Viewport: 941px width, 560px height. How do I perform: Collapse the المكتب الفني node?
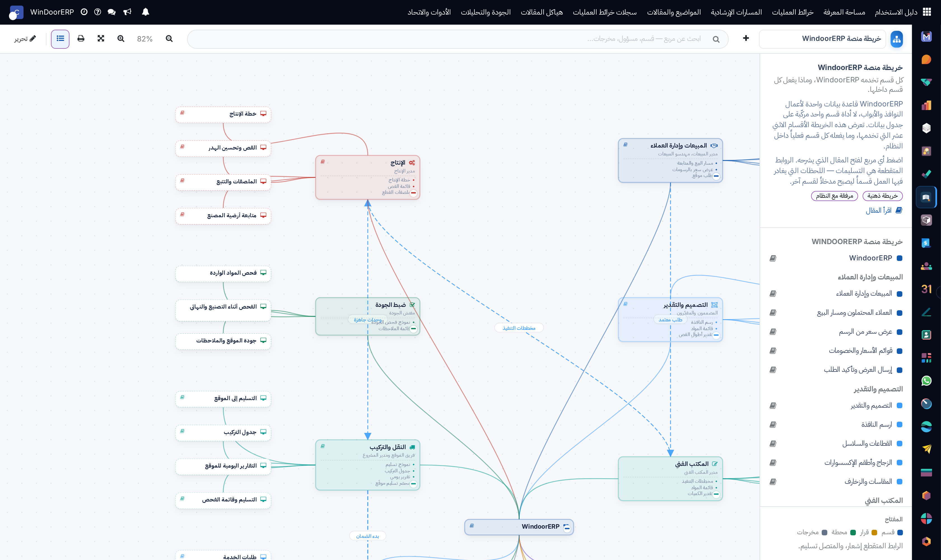pyautogui.click(x=716, y=494)
